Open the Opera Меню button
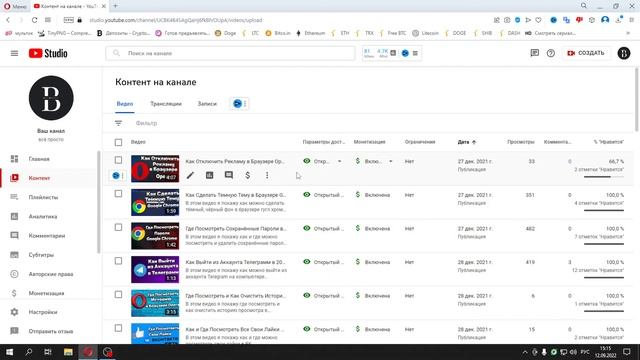640x360 pixels. pos(14,6)
